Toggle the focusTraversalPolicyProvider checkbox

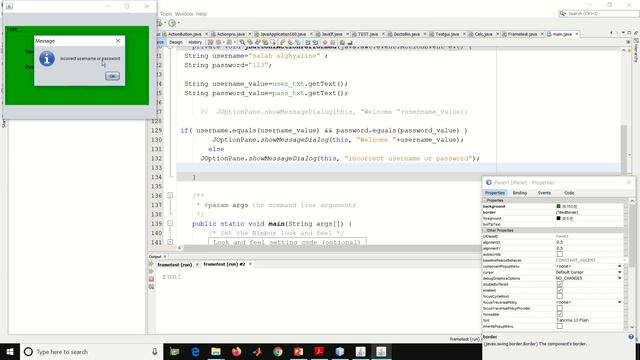tap(560, 308)
